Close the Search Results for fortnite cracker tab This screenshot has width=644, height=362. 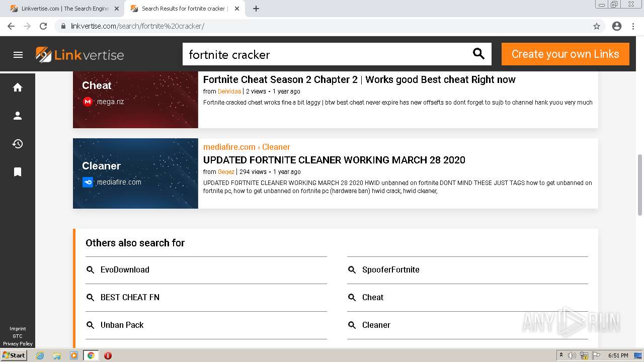tap(237, 9)
